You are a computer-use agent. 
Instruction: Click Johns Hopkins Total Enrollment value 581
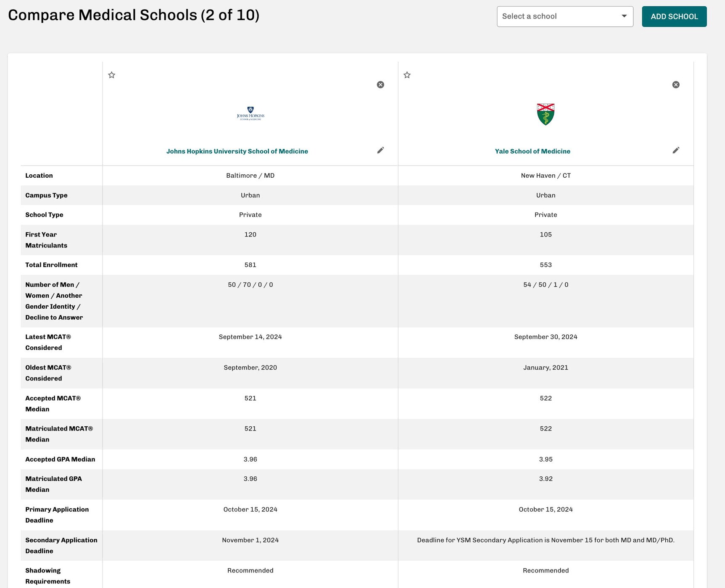tap(250, 265)
